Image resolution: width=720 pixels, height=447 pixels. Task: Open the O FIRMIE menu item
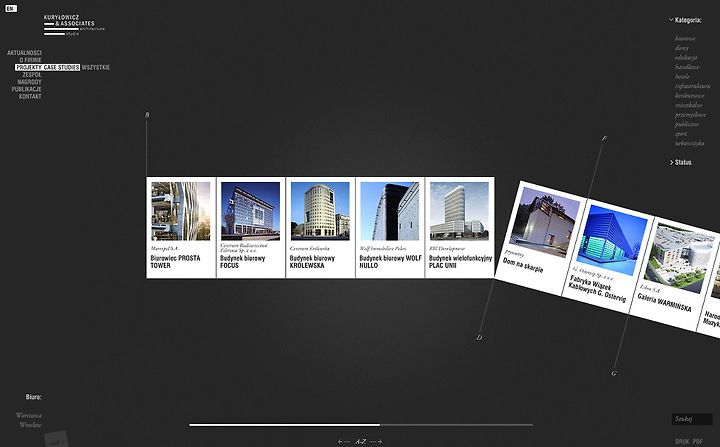pyautogui.click(x=30, y=60)
